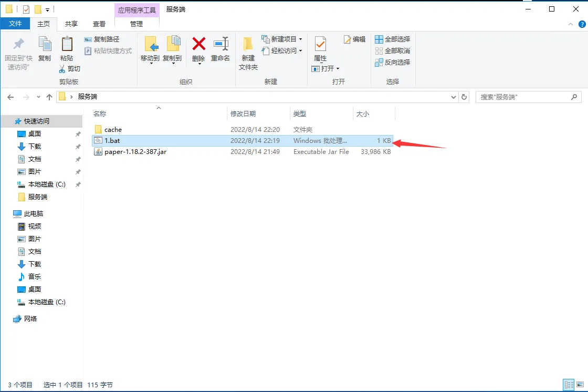The height and width of the screenshot is (392, 588).
Task: Switch to details view in status bar
Action: tap(569, 385)
